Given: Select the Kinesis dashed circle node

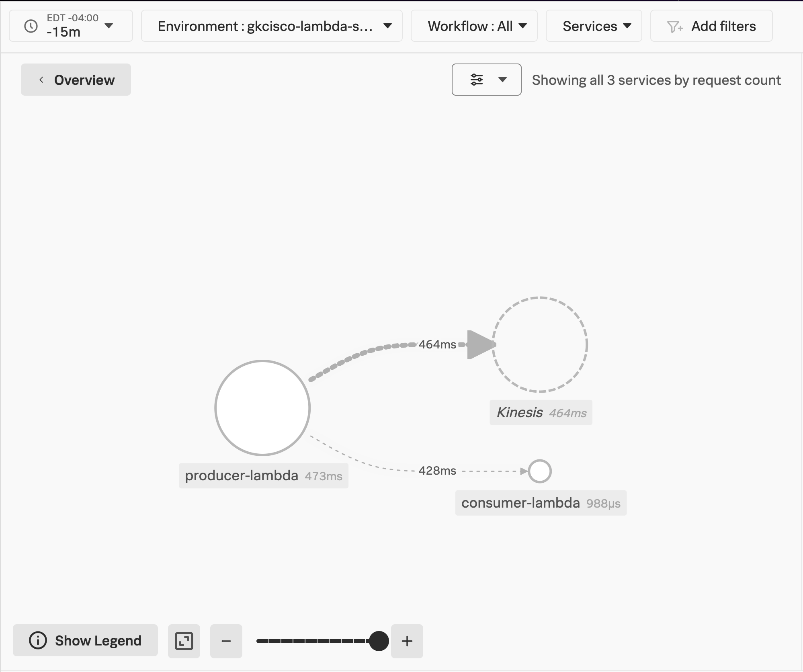Looking at the screenshot, I should click(x=541, y=344).
